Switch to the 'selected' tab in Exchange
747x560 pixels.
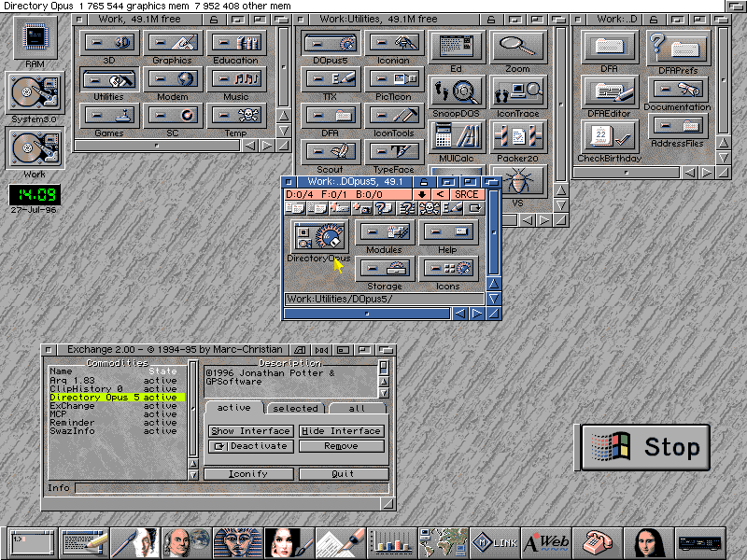click(x=295, y=408)
